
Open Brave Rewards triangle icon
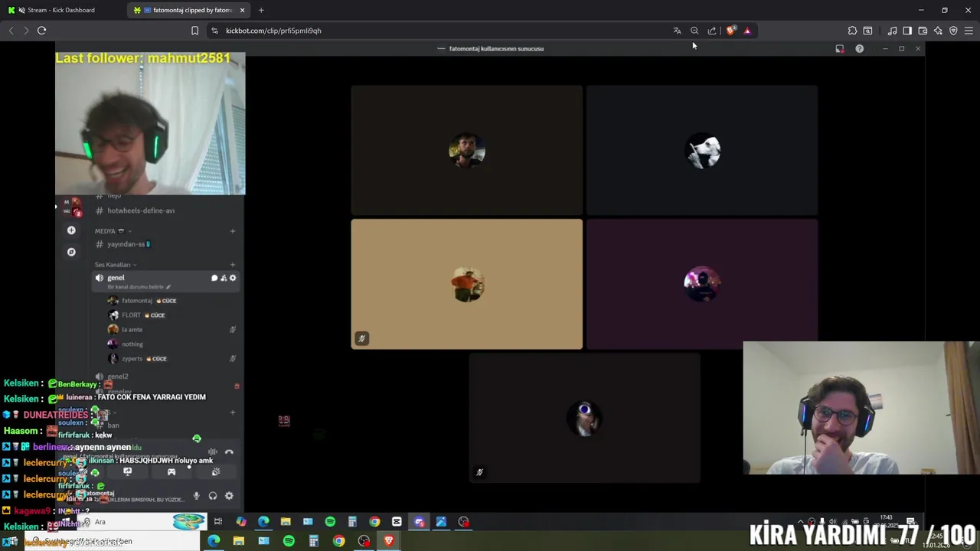pos(747,31)
